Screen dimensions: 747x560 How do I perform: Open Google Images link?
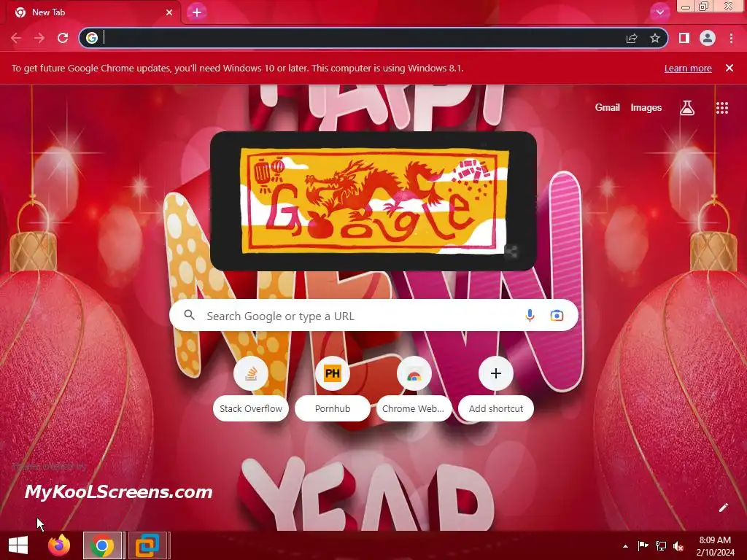click(x=646, y=108)
